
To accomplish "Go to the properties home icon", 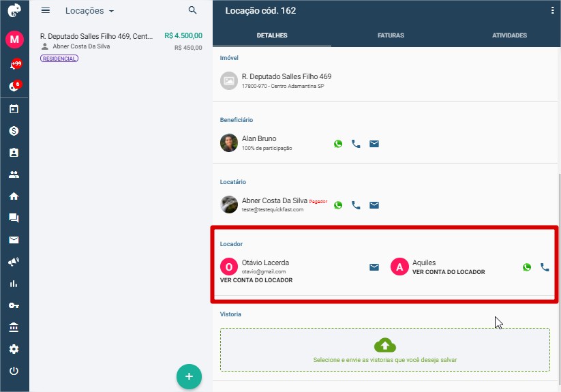I will pyautogui.click(x=14, y=196).
